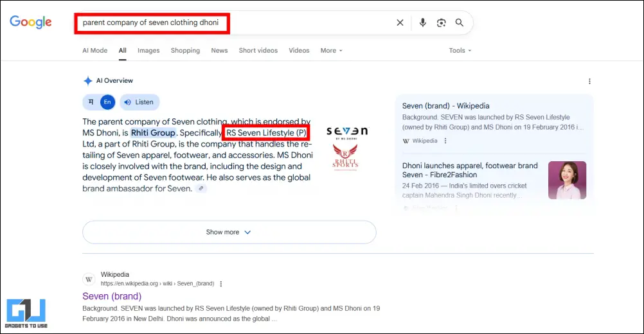Open more options for Wikipedia source card
644x334 pixels.
(445, 141)
